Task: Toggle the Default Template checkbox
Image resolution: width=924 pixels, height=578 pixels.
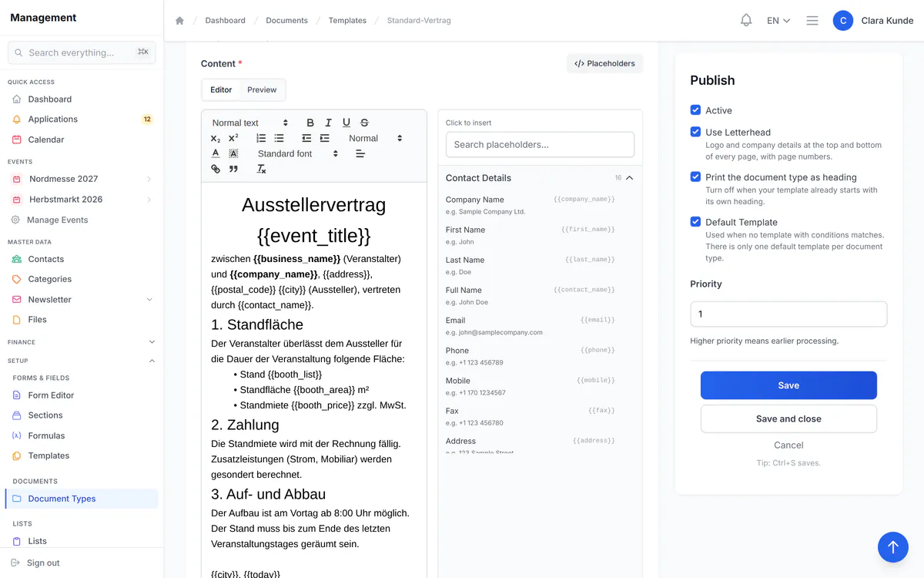Action: click(695, 221)
